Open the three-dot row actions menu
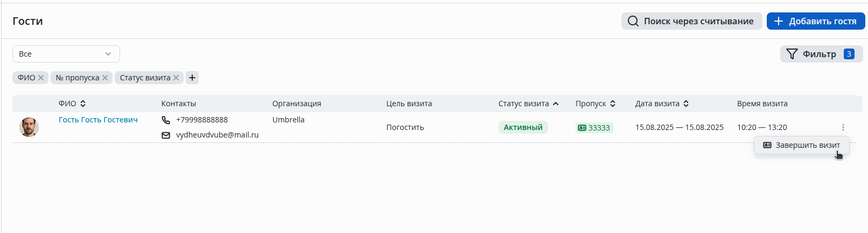The image size is (868, 233). (x=843, y=127)
